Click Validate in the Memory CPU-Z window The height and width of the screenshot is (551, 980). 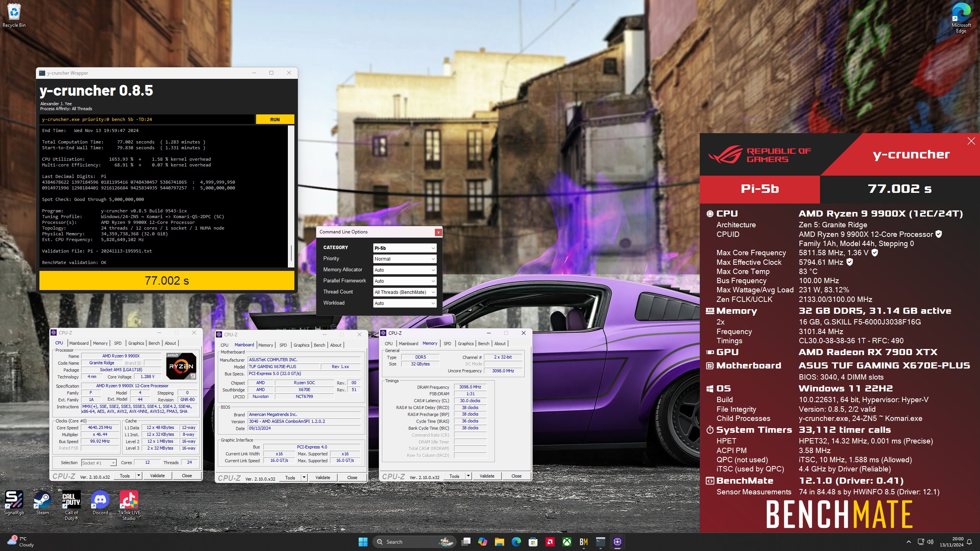[x=487, y=476]
